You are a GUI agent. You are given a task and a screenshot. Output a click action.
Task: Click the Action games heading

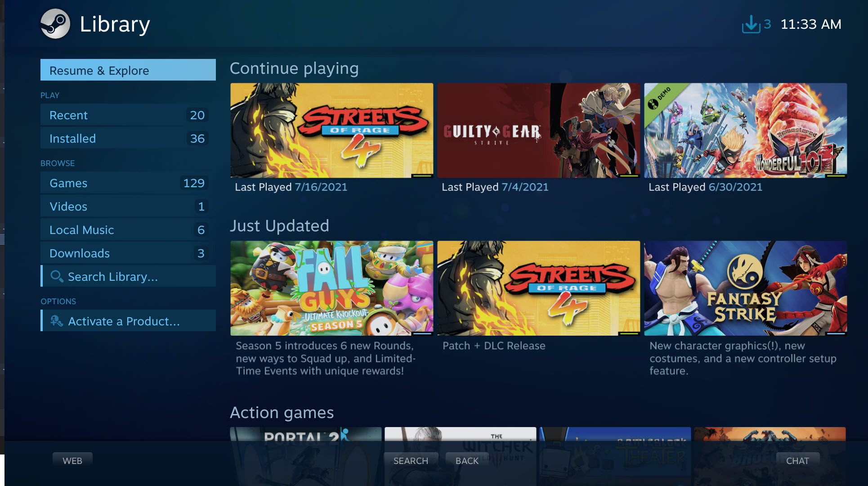point(282,413)
